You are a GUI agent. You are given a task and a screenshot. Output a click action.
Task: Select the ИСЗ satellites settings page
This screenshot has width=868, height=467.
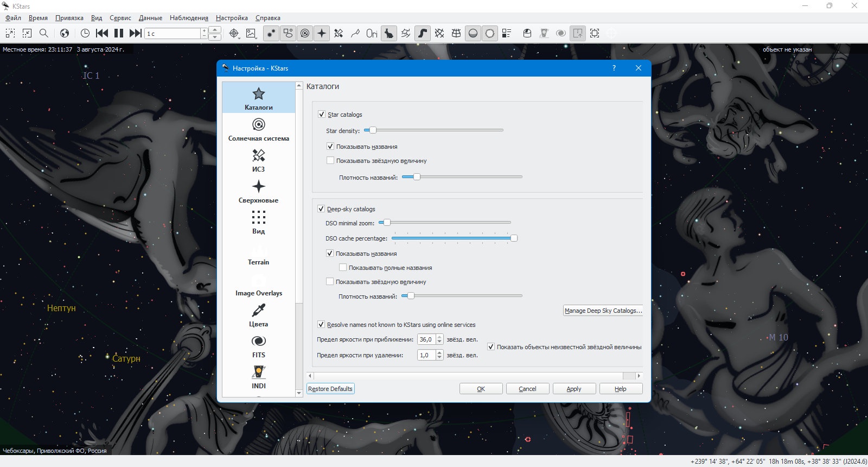259,161
